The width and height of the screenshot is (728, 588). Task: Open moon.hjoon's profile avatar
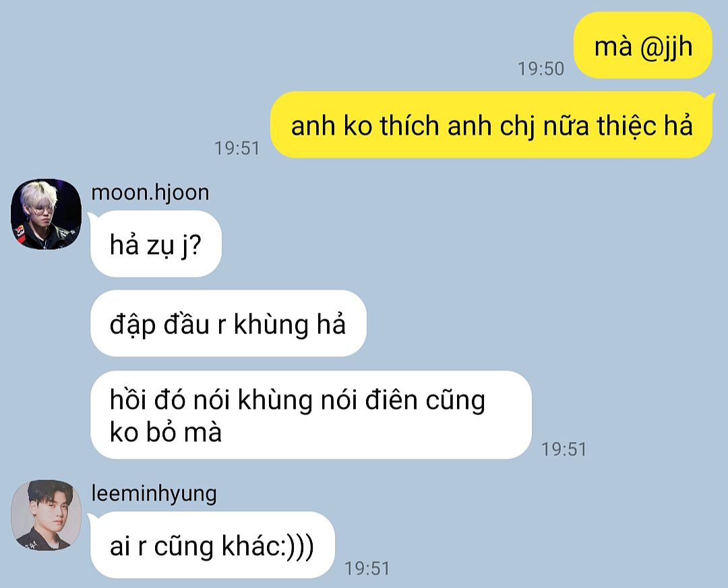[46, 214]
